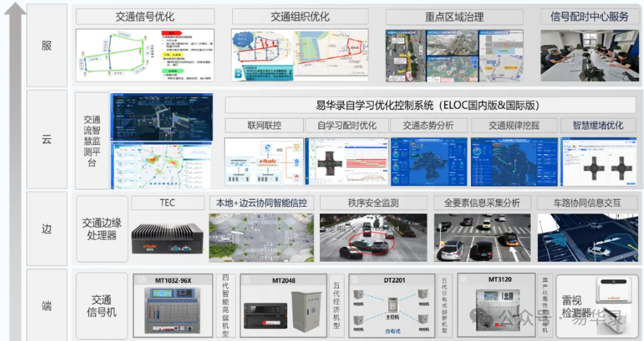This screenshot has width=644, height=341.
Task: Open the 车路协同信息交互 image
Action: pyautogui.click(x=587, y=238)
